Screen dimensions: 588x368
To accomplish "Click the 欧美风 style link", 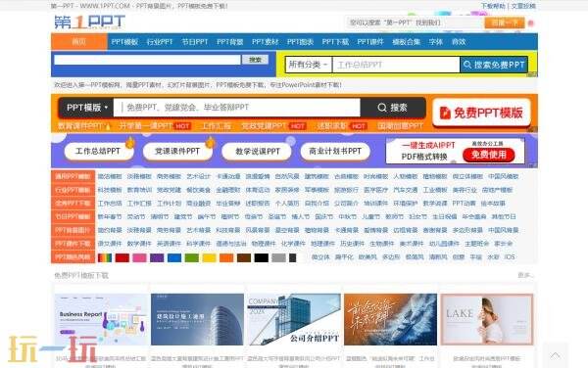I will (367, 257).
